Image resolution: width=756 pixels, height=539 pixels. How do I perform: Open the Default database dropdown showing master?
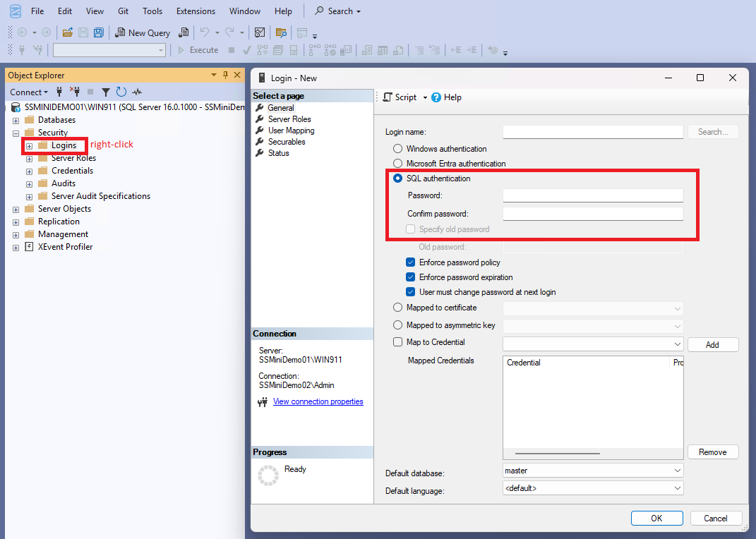click(x=593, y=471)
